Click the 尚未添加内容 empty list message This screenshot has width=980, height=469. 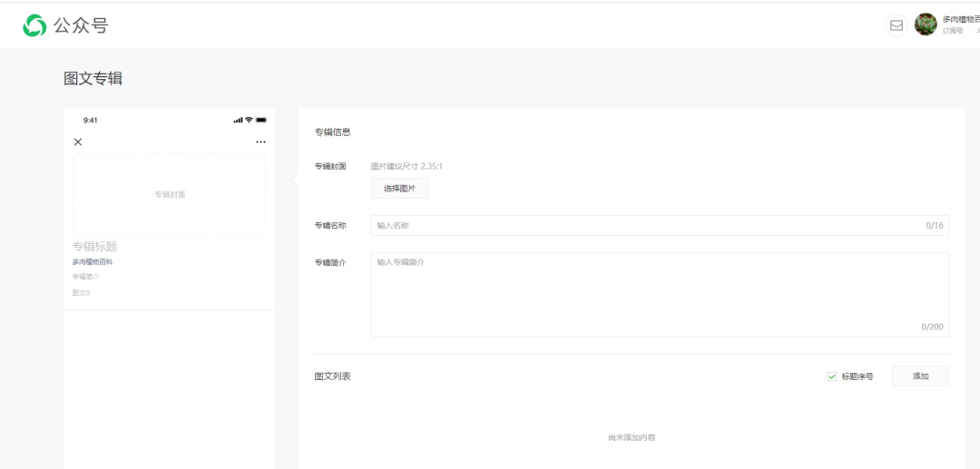632,438
